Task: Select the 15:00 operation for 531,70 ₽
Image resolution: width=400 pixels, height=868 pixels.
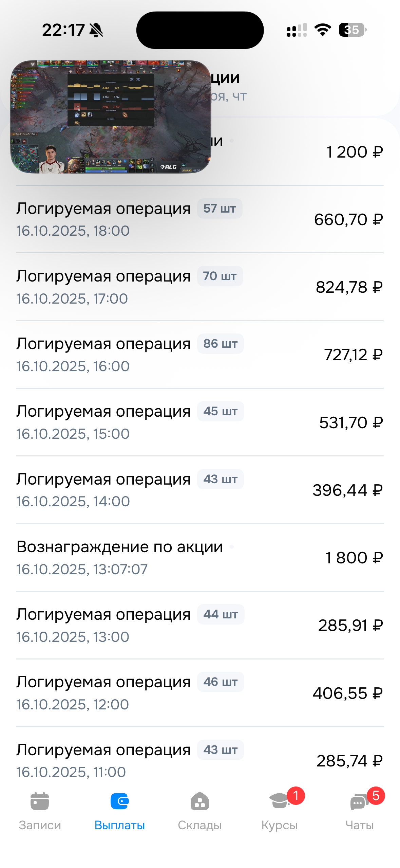Action: (x=199, y=422)
